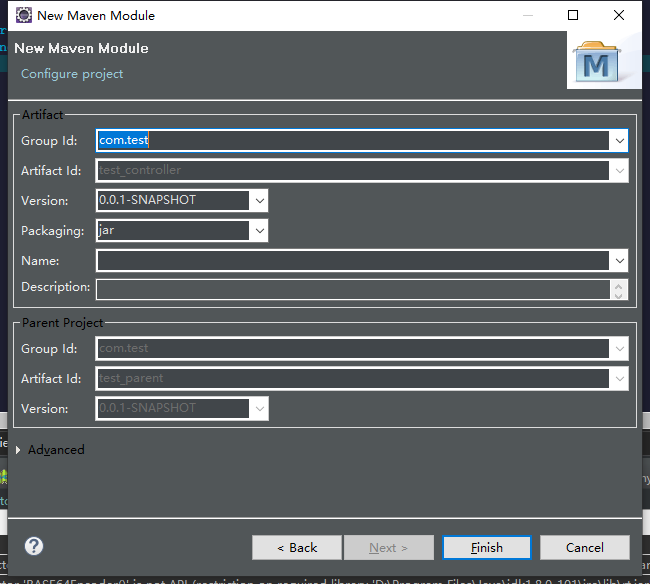Go back with the Back button
Viewport: 650px width, 584px height.
(x=297, y=548)
